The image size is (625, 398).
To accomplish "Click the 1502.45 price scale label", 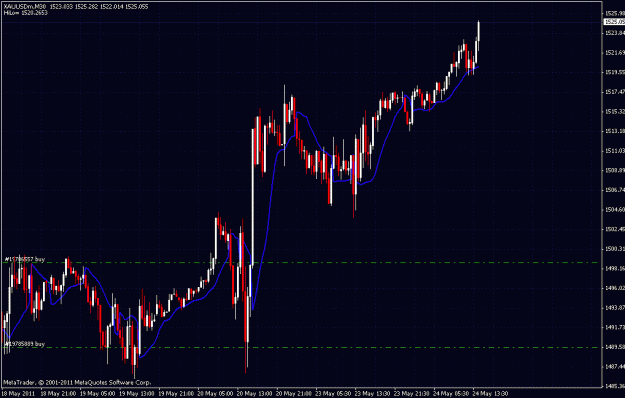I will tap(615, 229).
